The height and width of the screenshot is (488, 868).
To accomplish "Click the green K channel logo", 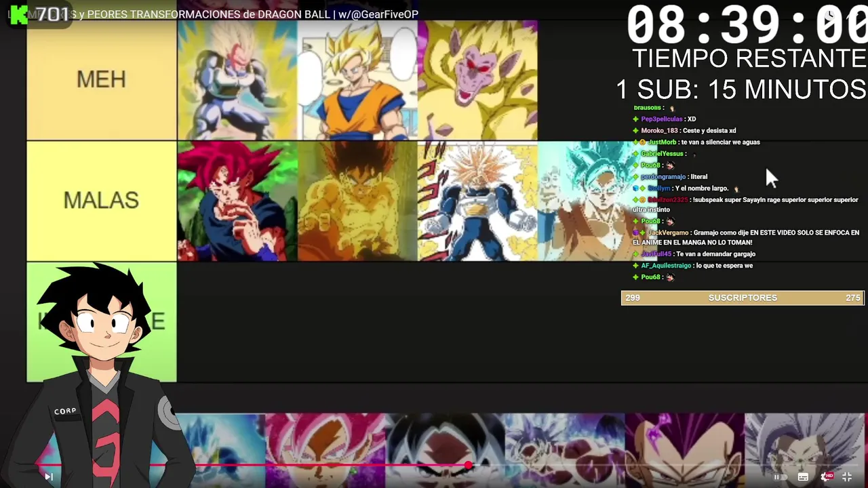I will coord(19,14).
